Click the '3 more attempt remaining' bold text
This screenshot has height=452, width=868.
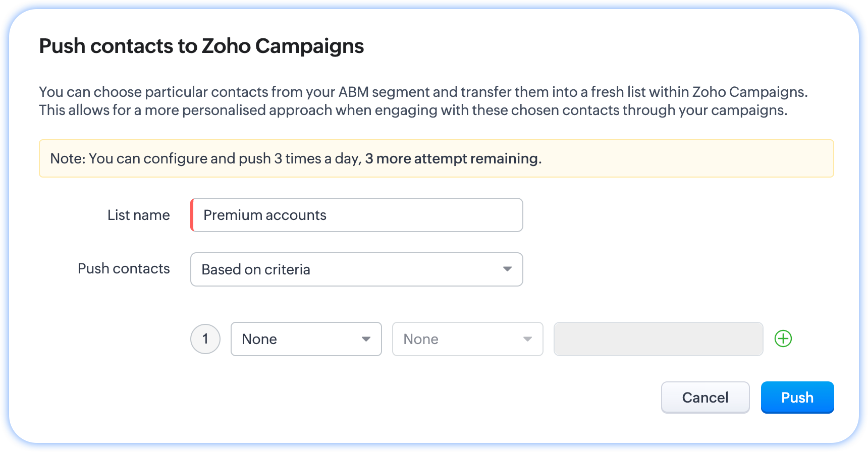pyautogui.click(x=453, y=158)
